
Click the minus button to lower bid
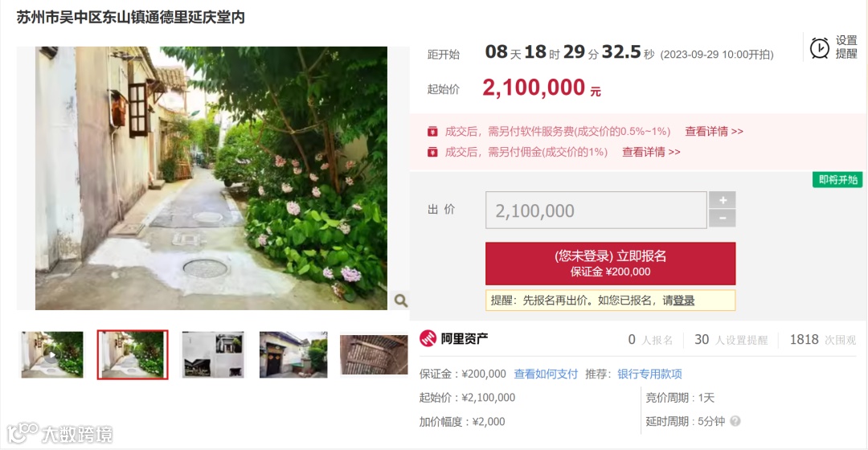coord(723,219)
